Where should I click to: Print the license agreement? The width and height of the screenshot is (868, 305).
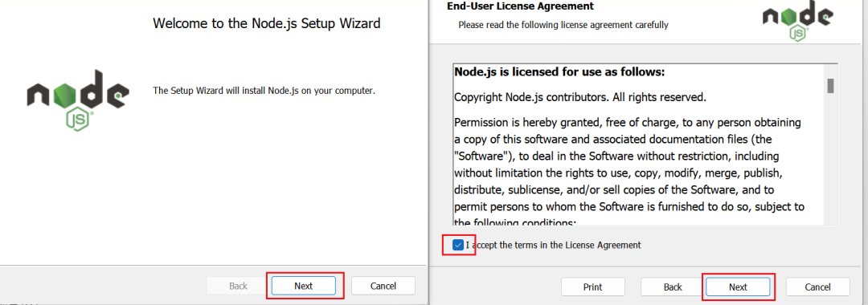tap(593, 287)
